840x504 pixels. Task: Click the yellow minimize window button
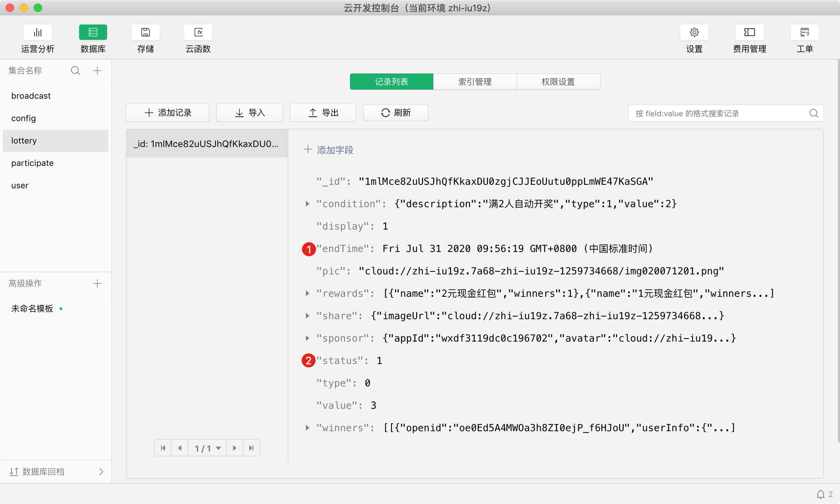coord(24,8)
